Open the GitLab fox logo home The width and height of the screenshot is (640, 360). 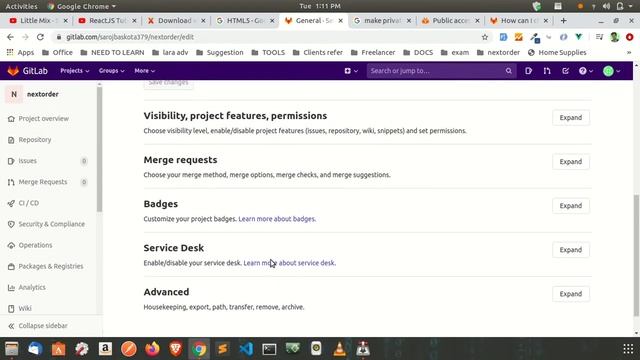coord(13,71)
